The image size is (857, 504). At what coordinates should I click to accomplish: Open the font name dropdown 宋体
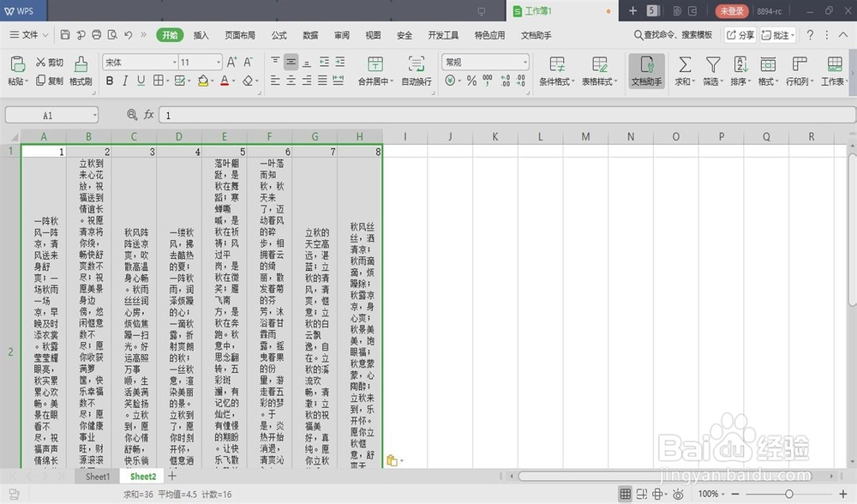click(x=175, y=63)
